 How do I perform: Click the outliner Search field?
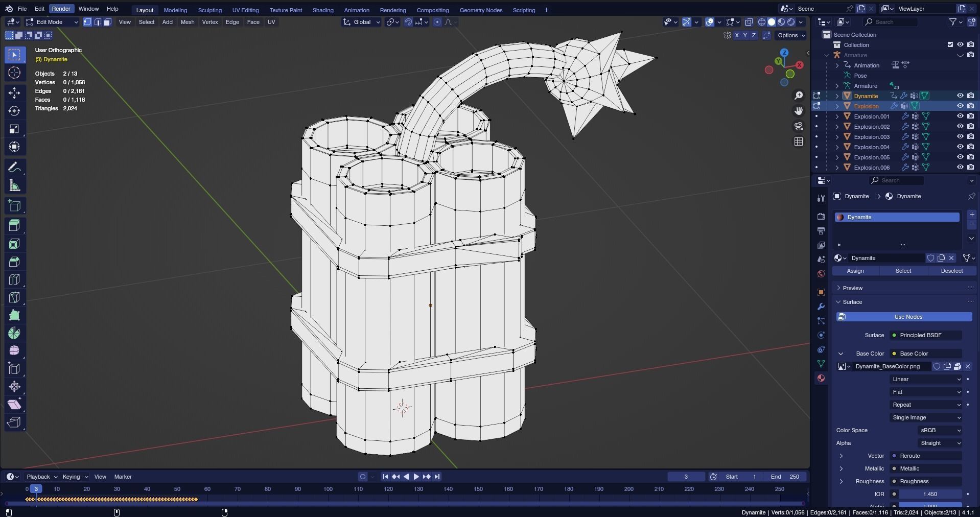pos(890,22)
